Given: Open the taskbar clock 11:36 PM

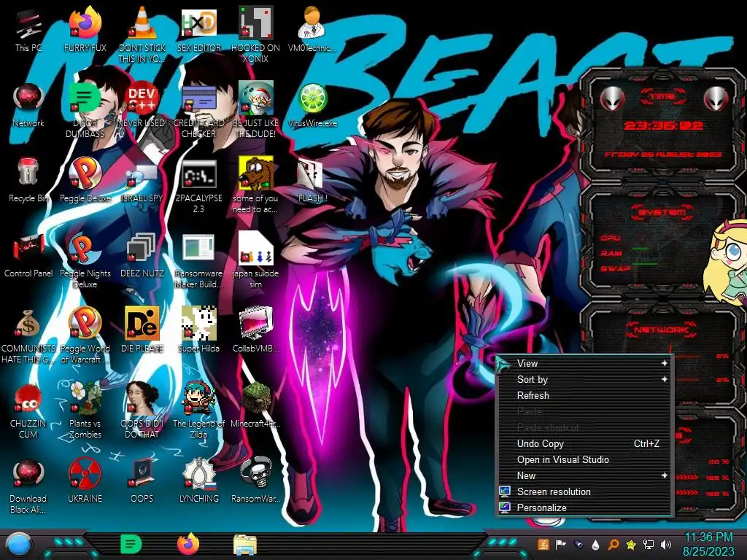Looking at the screenshot, I should click(x=708, y=544).
